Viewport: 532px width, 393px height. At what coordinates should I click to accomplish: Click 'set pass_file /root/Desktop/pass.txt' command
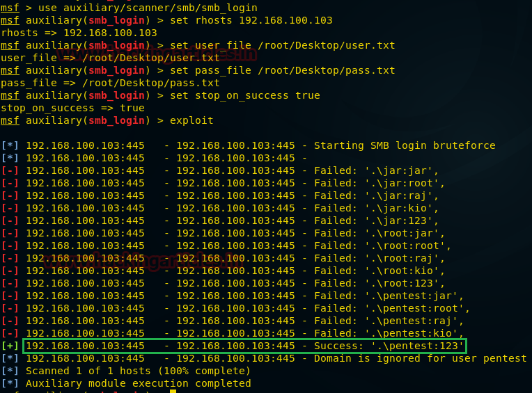tap(283, 70)
